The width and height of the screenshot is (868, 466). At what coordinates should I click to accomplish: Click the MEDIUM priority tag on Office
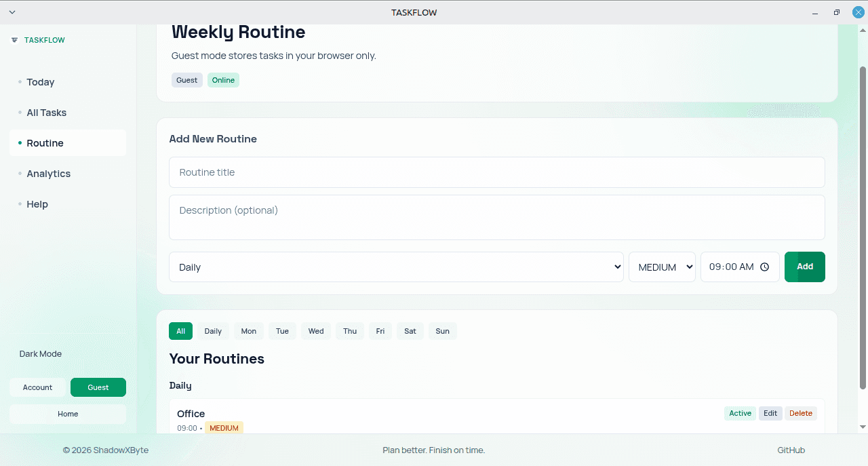tap(224, 428)
